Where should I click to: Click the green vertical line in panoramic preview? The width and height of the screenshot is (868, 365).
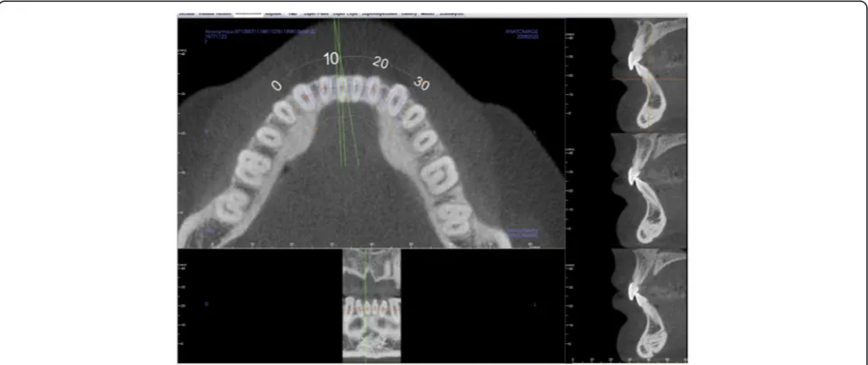(x=366, y=304)
